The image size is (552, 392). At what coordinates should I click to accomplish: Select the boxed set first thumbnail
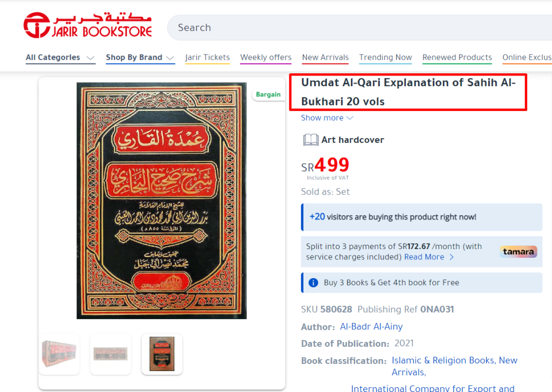(x=59, y=354)
